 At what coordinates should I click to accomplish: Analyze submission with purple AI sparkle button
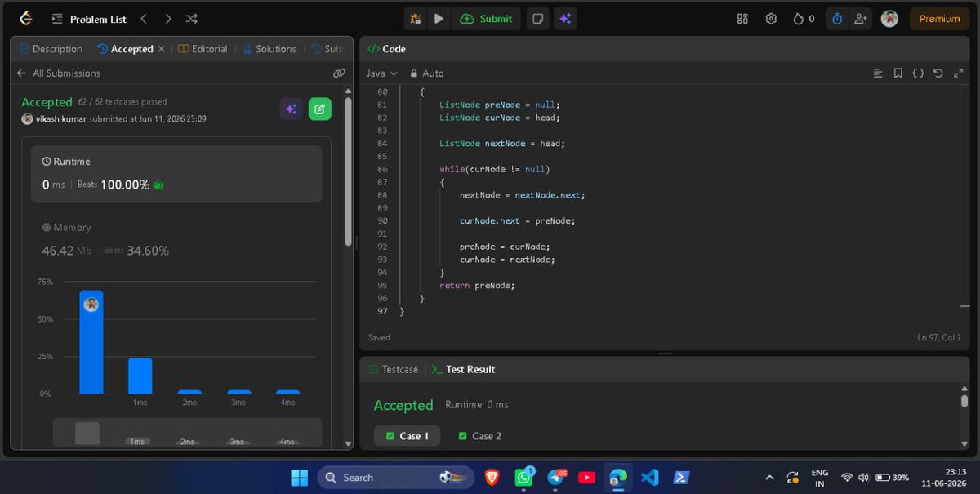(292, 109)
